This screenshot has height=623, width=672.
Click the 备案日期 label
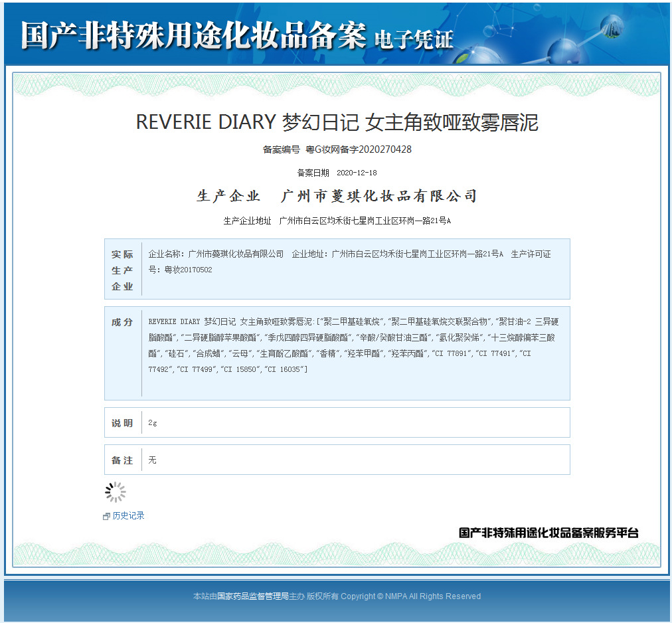313,173
